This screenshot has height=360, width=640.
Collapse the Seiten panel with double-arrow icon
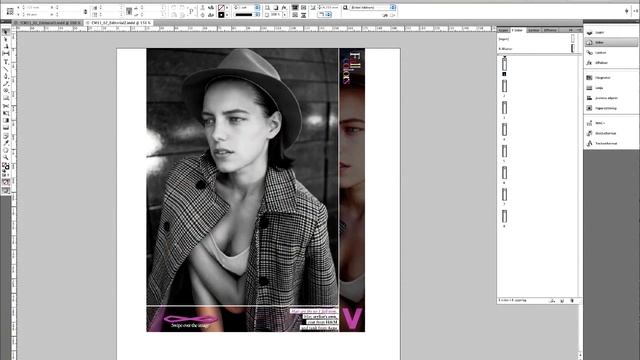pos(571,30)
